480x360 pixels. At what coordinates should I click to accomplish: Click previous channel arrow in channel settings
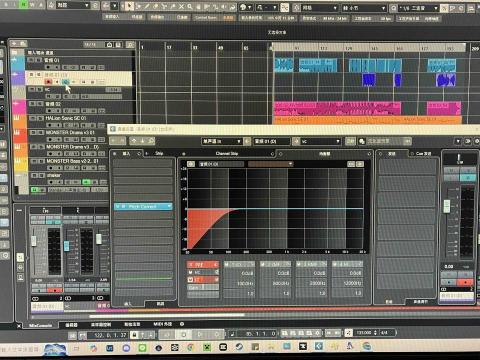(134, 141)
